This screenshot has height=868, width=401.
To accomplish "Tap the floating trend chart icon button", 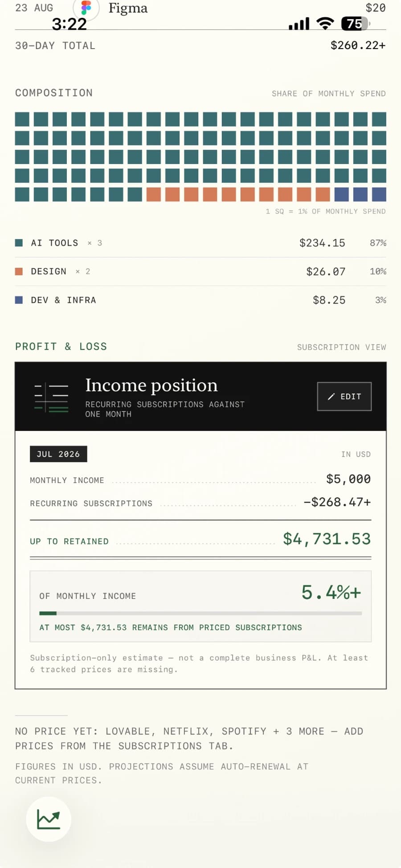I will 49,819.
